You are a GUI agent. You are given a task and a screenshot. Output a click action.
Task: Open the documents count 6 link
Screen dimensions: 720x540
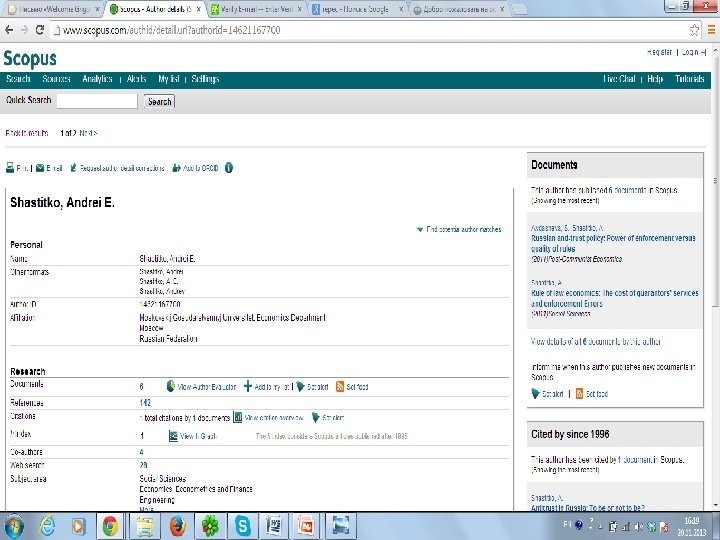(x=141, y=387)
